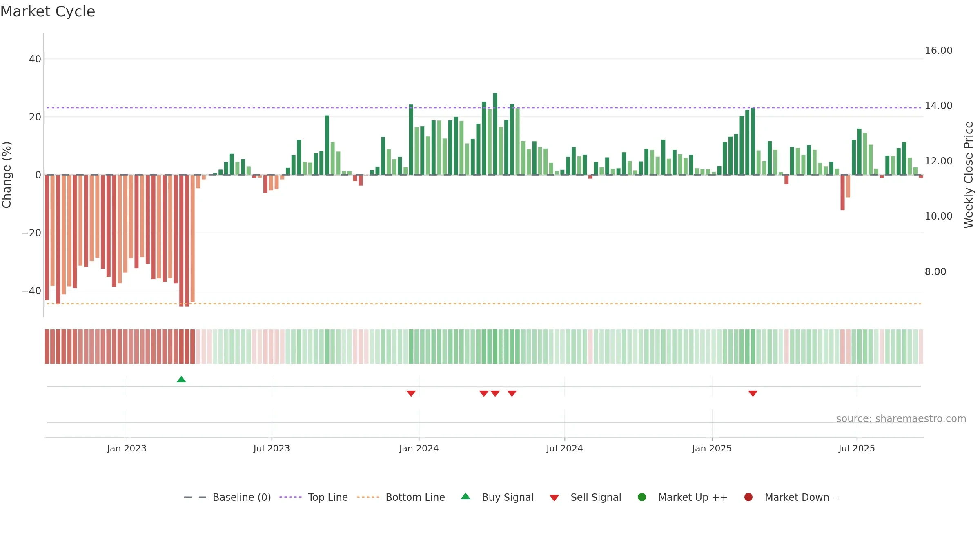Screen dimensions: 980x551
Task: Click the 10.00 price axis label
Action: click(938, 216)
